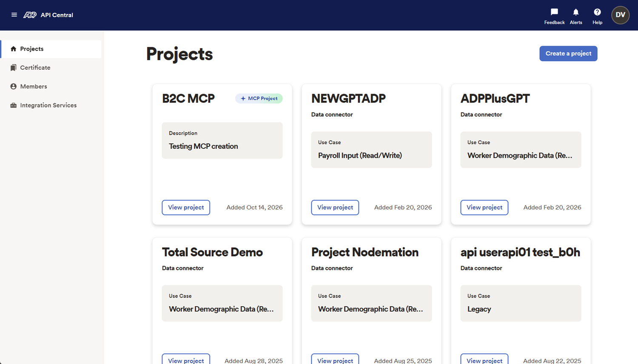Open the DV user avatar menu
638x364 pixels.
click(x=621, y=15)
